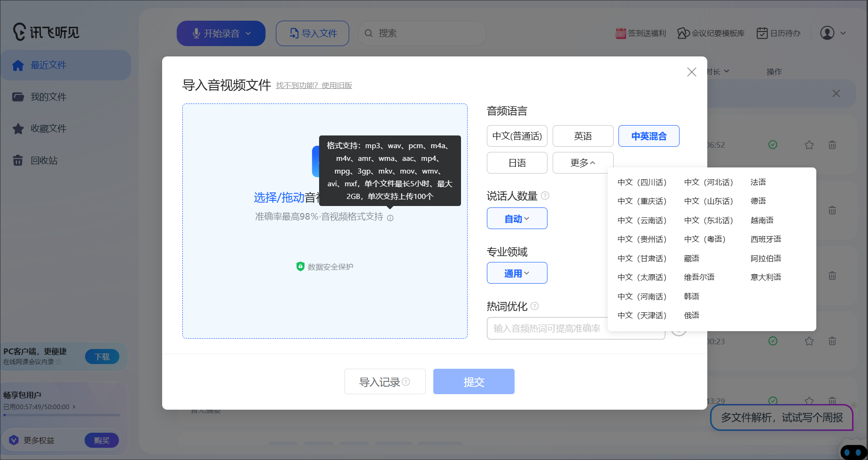Open 我的文件 in the sidebar
The image size is (868, 460).
coord(65,97)
